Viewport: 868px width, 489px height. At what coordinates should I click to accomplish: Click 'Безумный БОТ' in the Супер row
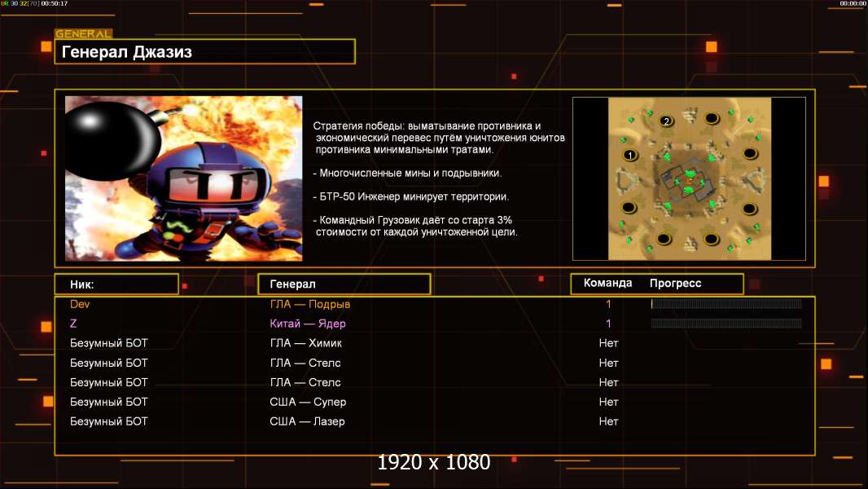[109, 402]
